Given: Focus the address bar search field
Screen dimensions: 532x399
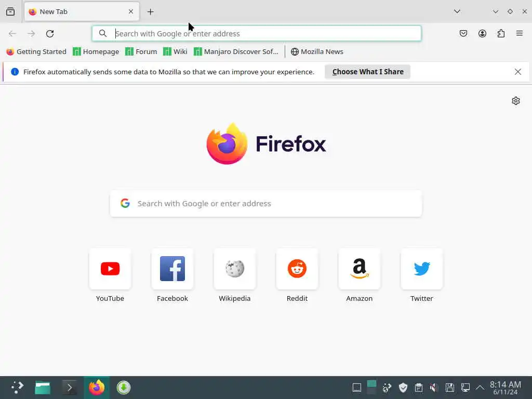Looking at the screenshot, I should pos(257,34).
